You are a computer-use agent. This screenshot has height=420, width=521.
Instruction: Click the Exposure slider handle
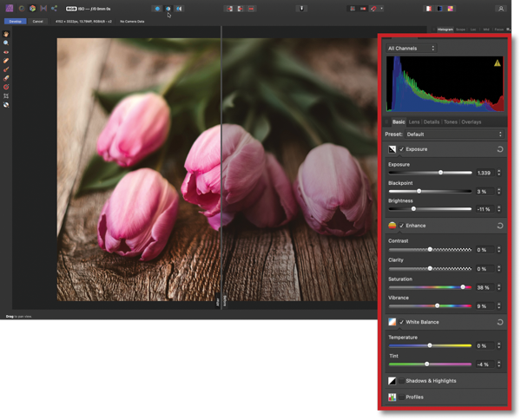click(440, 173)
